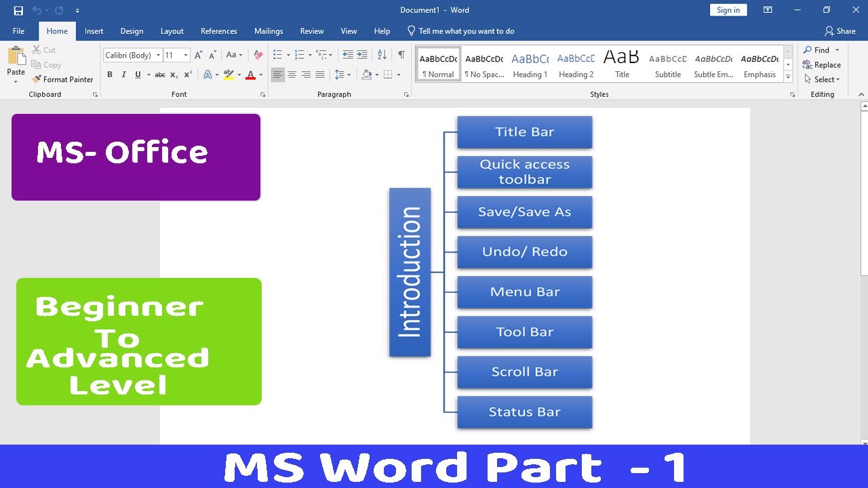Click the Save icon in quick access toolbar
The image size is (868, 488).
(18, 10)
